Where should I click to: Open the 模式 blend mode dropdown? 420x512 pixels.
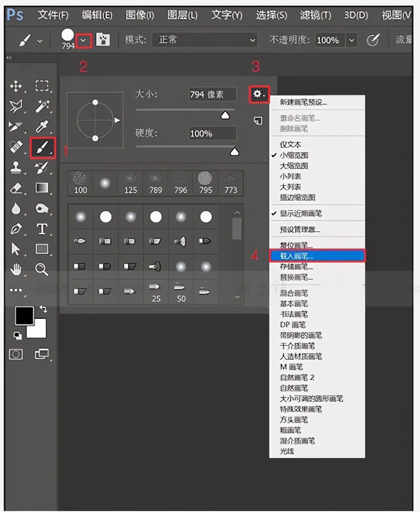205,40
